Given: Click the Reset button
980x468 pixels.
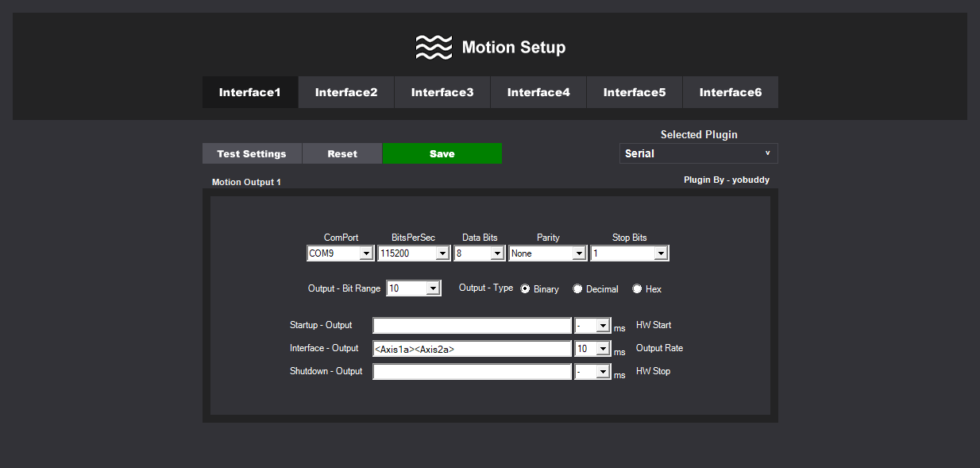Looking at the screenshot, I should click(x=342, y=153).
